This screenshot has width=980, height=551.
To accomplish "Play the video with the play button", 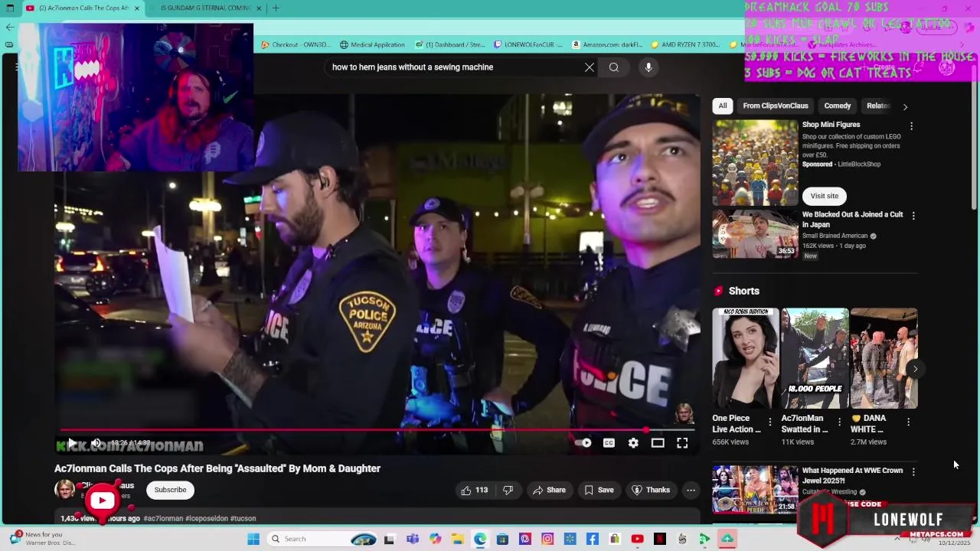I will point(72,443).
